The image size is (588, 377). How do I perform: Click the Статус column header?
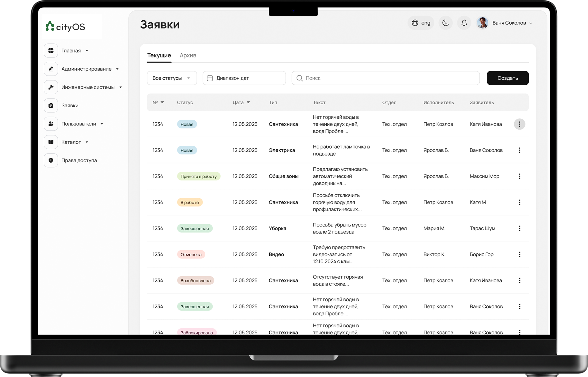coord(185,102)
